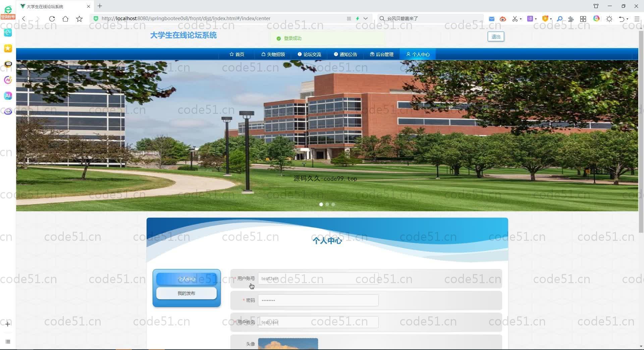Click the 用户姓名 input field
The image size is (644, 350).
318,322
